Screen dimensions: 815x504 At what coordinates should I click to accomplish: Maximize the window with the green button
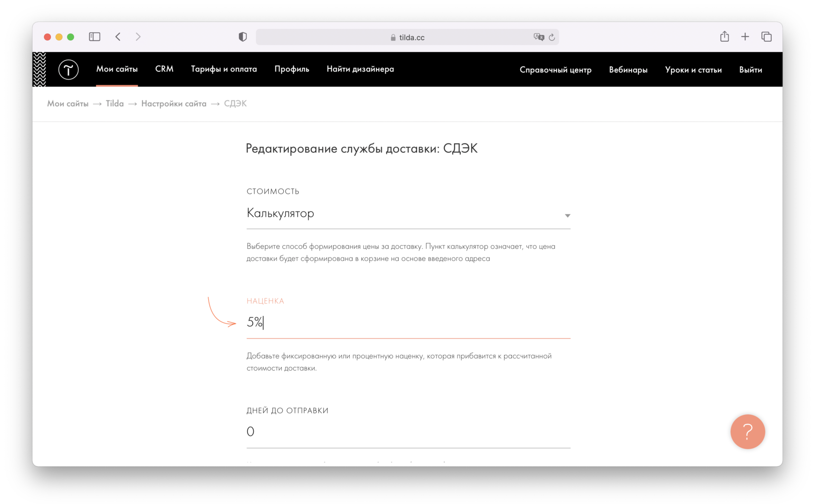pyautogui.click(x=71, y=37)
